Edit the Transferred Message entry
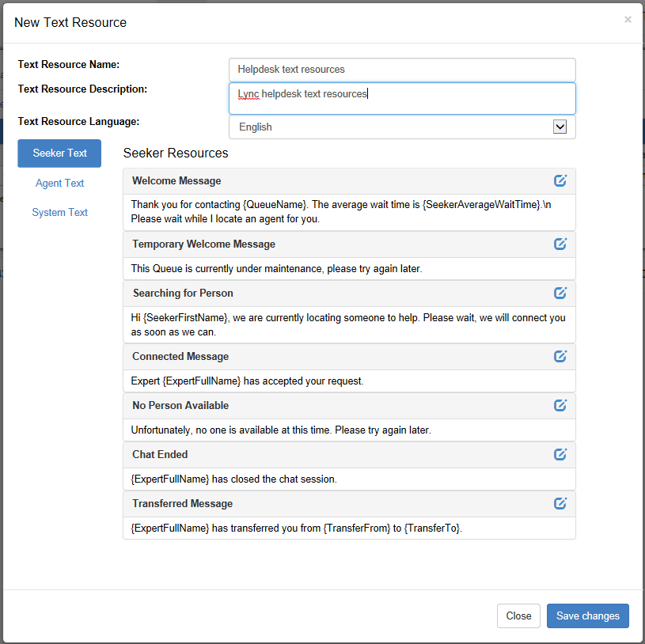This screenshot has height=644, width=645. tap(560, 503)
